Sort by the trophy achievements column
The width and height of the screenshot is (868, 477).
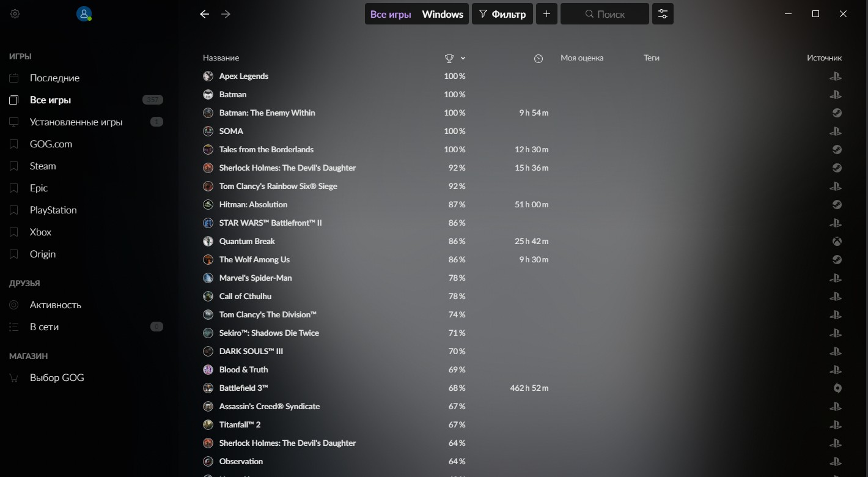(x=449, y=58)
